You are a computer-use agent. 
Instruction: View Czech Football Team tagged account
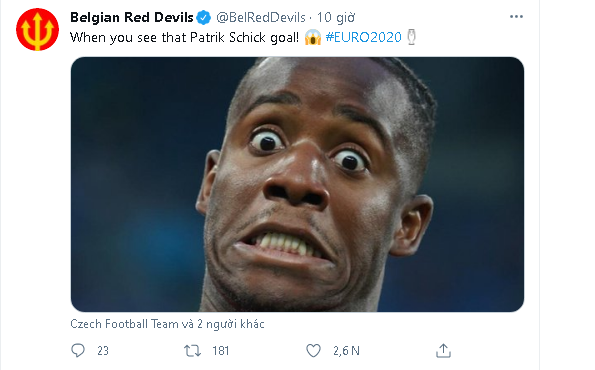pyautogui.click(x=124, y=324)
